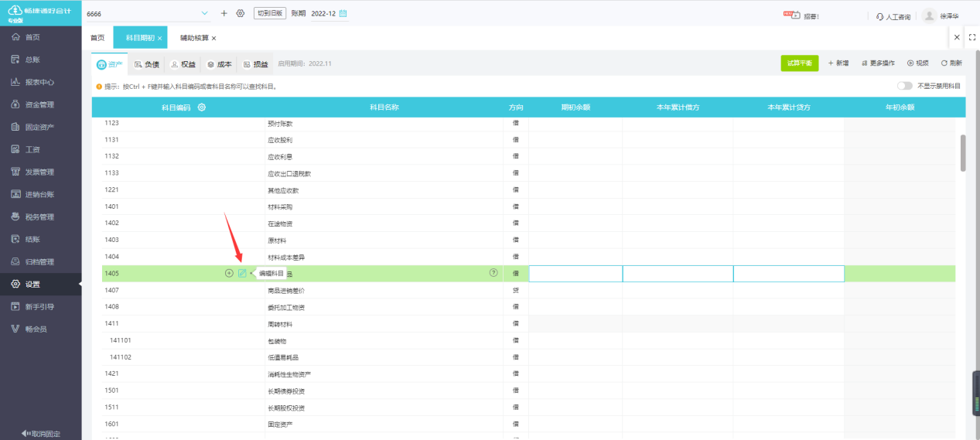
Task: Switch to the 负债 category tab
Action: (147, 64)
